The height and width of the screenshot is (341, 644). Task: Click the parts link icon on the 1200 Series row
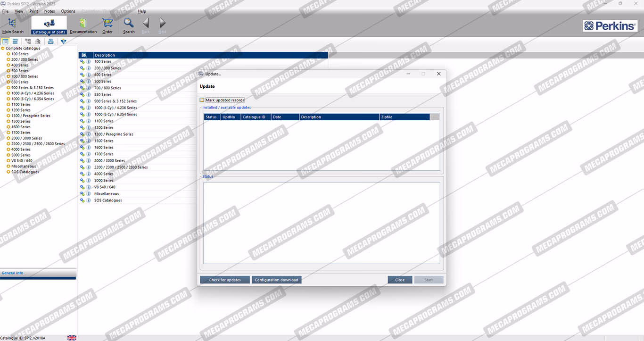pos(82,127)
